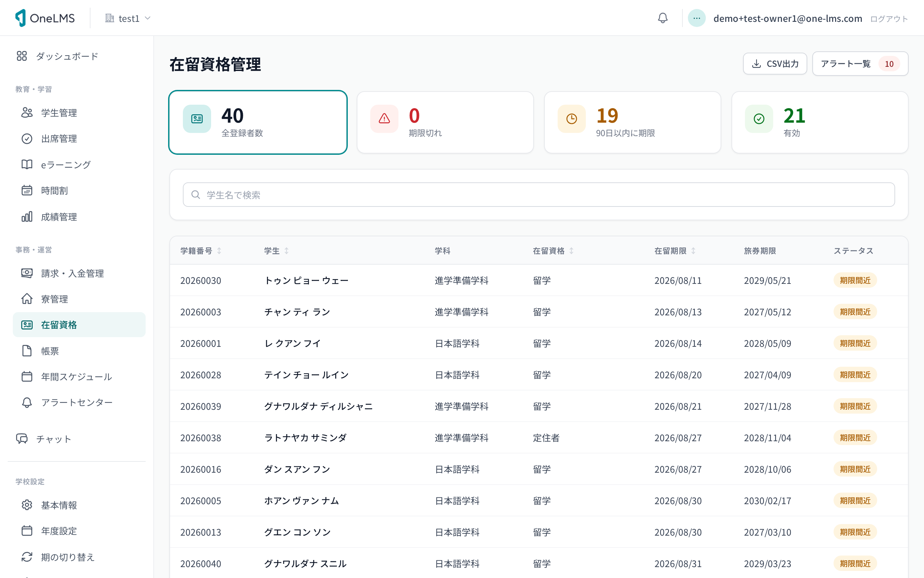Click the 寮管理 house icon
Image resolution: width=924 pixels, height=578 pixels.
(27, 299)
